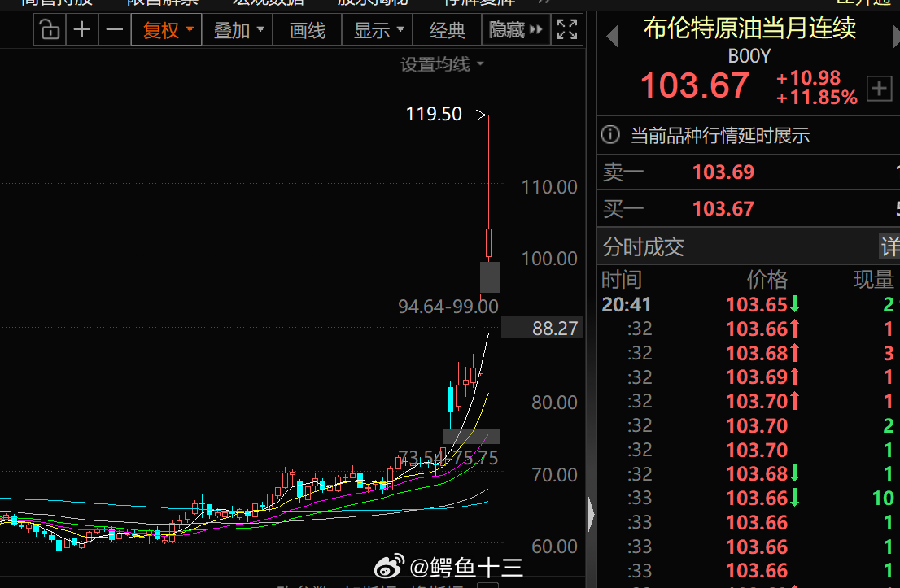Screen dimensions: 900x588
Task: Toggle 复权 price adjustment mode
Action: click(x=166, y=28)
